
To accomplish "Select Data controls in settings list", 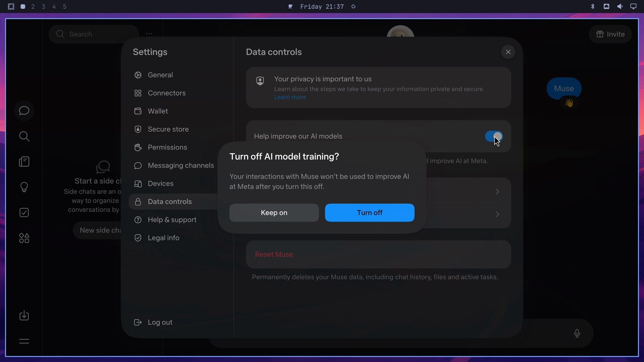I will click(x=173, y=201).
